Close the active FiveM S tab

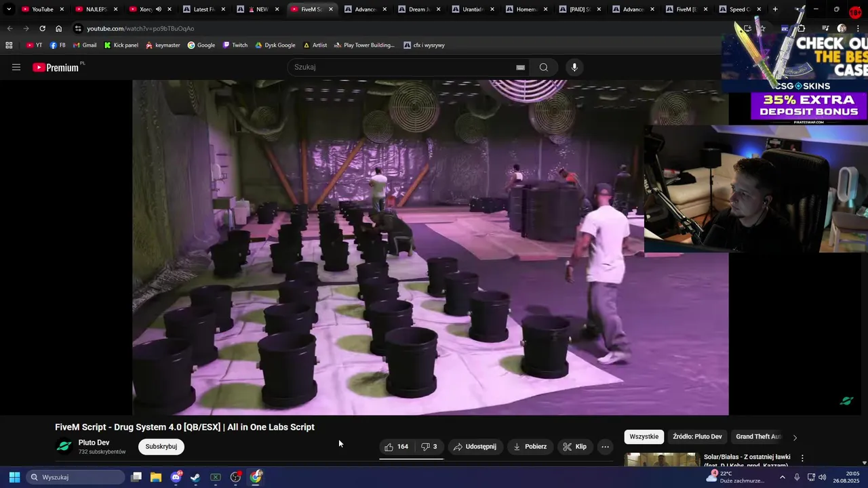pyautogui.click(x=331, y=9)
